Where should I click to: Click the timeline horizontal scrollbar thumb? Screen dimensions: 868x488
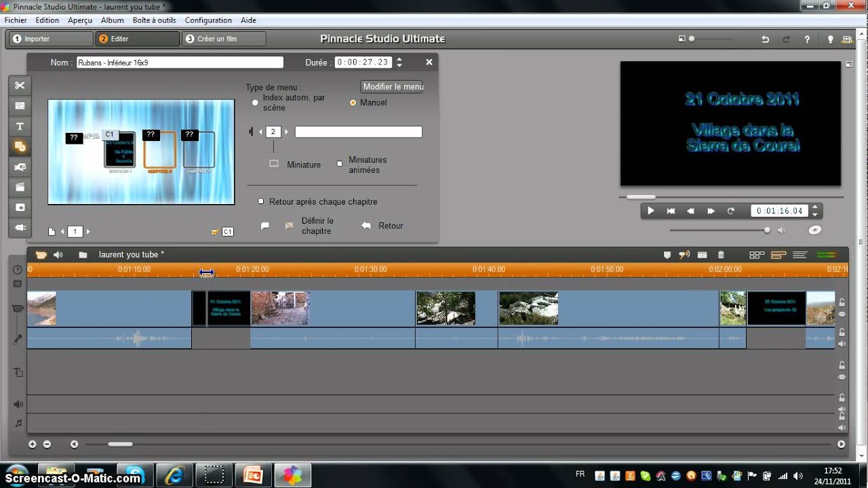tap(120, 445)
